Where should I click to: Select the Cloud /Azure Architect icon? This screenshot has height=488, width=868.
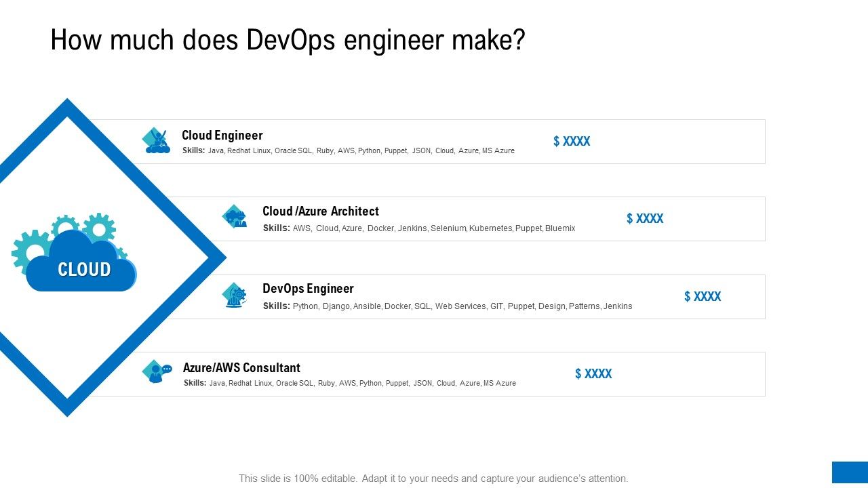coord(235,217)
